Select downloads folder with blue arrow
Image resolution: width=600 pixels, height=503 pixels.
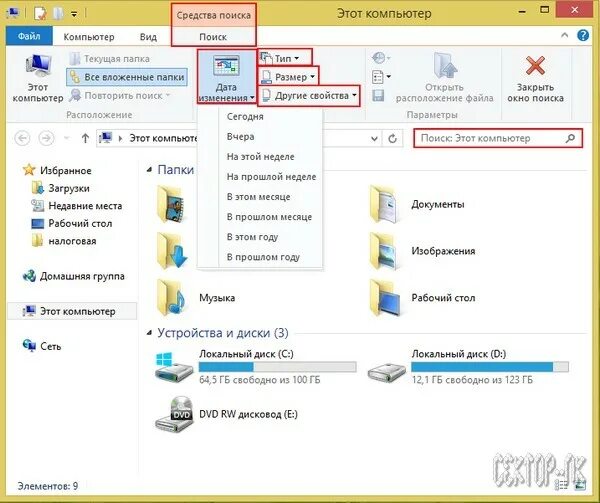(x=171, y=251)
